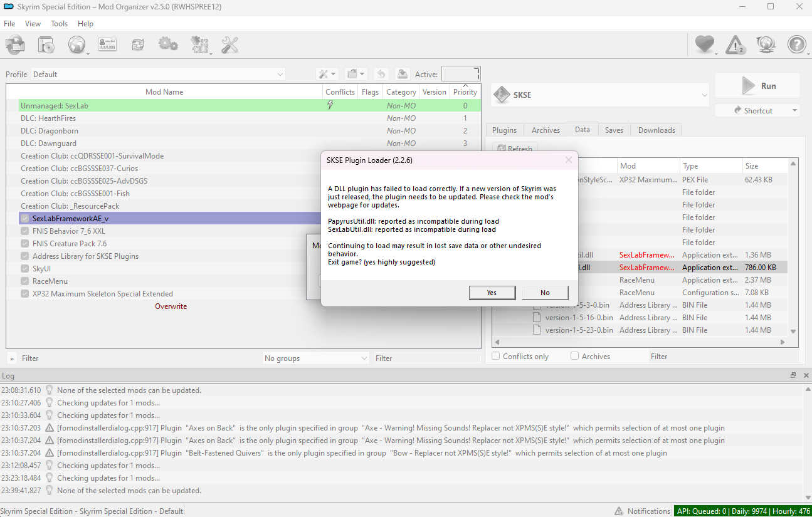Click the Refresh arrows toolbar icon
This screenshot has width=812, height=517.
(137, 44)
